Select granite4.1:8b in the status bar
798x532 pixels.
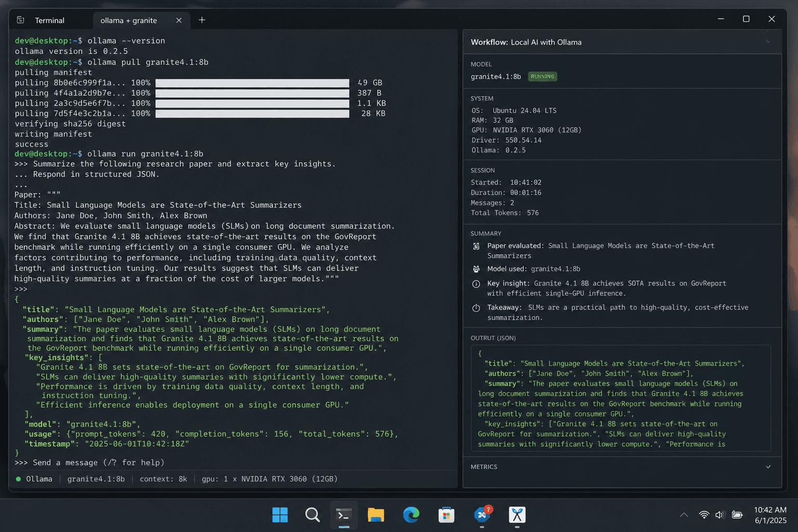[96, 478]
